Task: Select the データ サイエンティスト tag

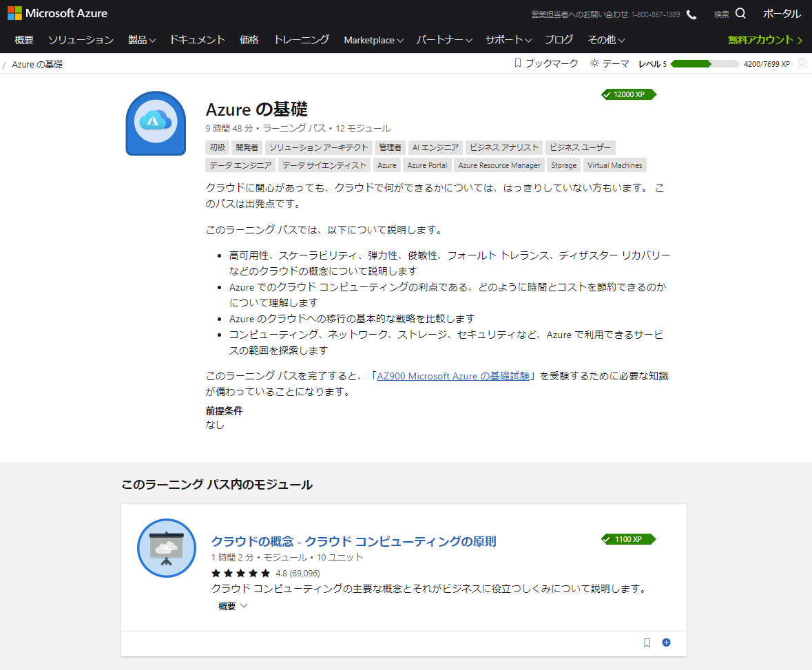Action: coord(324,165)
